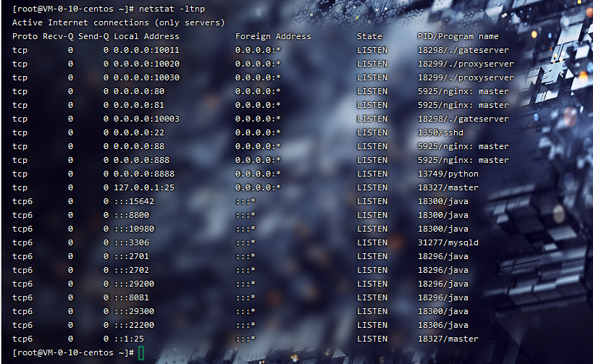Click the :::15642 local address
This screenshot has width=593, height=364.
pyautogui.click(x=134, y=201)
